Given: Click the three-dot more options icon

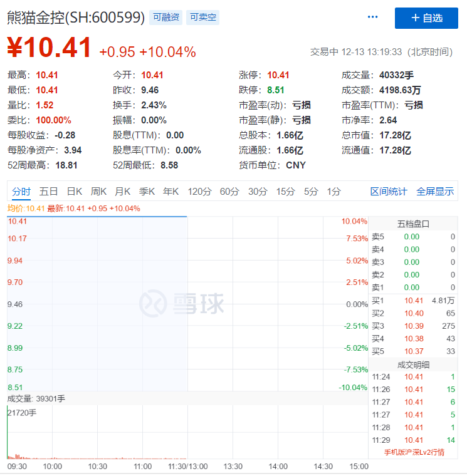Looking at the screenshot, I should tap(373, 18).
